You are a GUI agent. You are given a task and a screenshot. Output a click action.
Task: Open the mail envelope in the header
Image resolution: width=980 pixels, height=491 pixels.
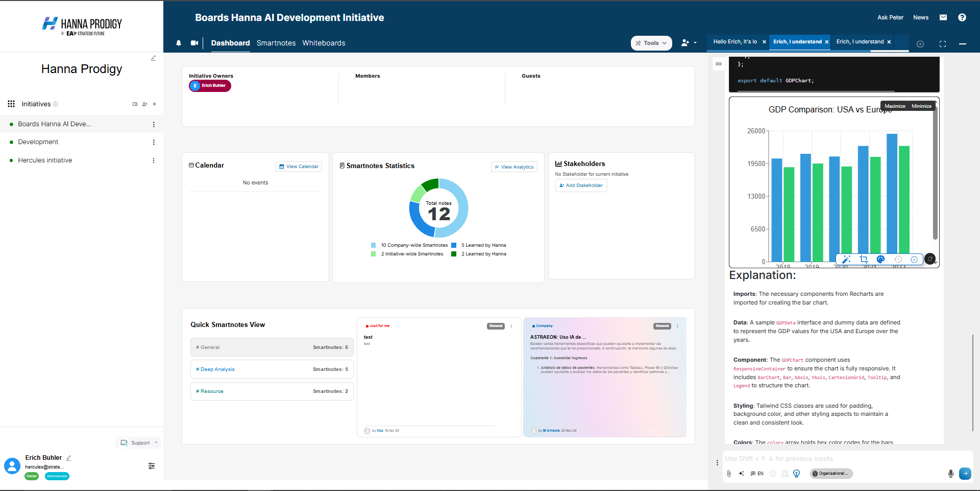pos(943,17)
